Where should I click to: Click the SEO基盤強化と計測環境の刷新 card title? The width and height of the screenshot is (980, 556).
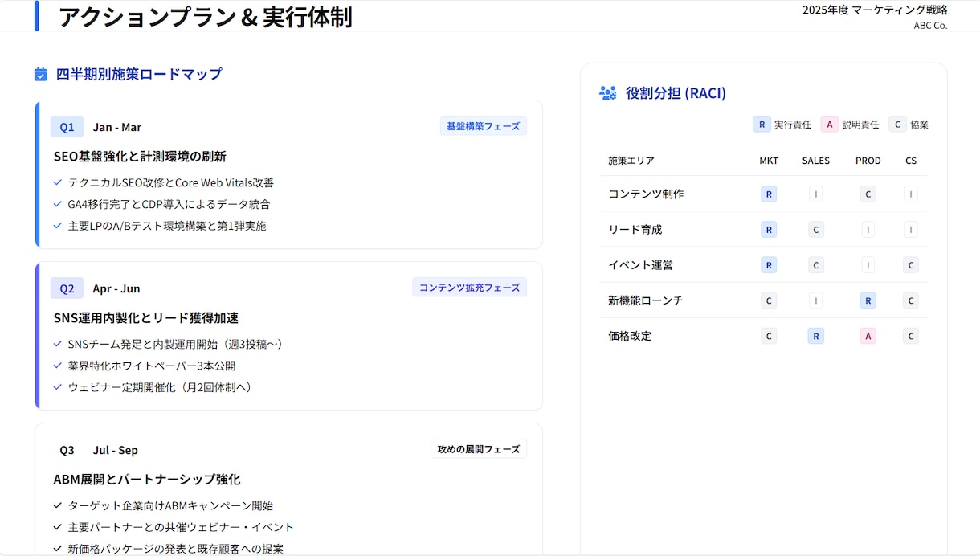click(x=140, y=156)
